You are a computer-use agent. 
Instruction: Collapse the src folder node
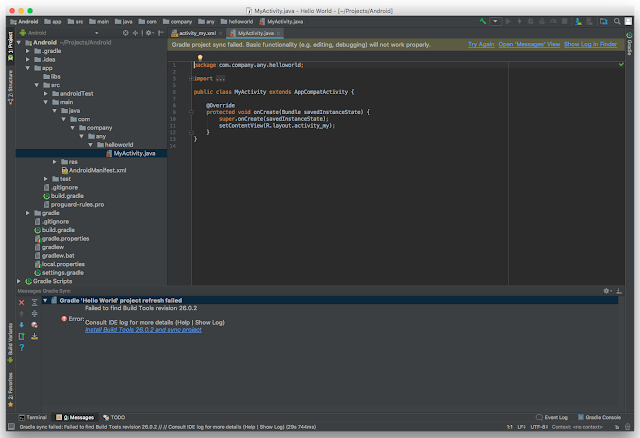pyautogui.click(x=37, y=85)
